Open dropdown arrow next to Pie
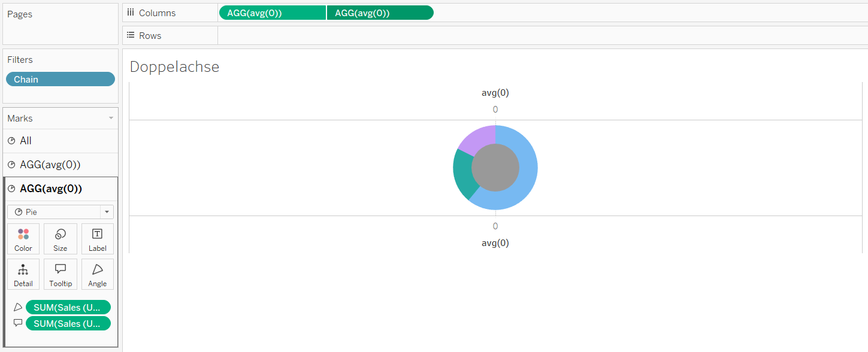Viewport: 868px width, 352px height. pyautogui.click(x=107, y=212)
